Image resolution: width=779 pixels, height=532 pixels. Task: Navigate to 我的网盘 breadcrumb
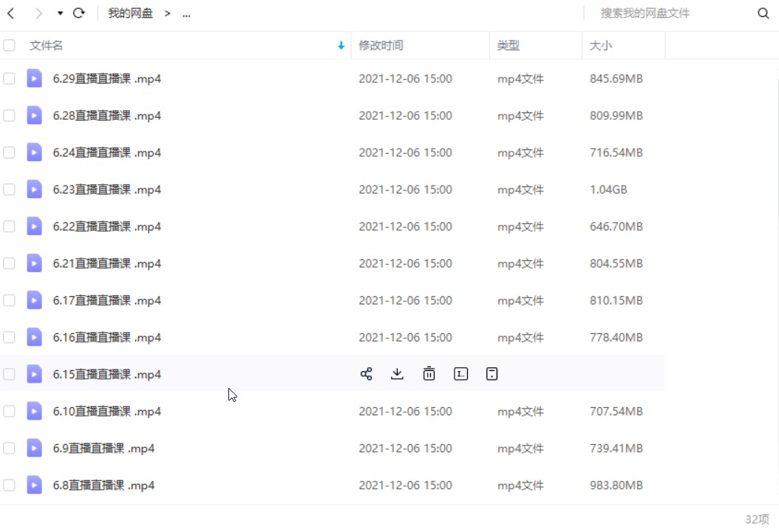[130, 13]
